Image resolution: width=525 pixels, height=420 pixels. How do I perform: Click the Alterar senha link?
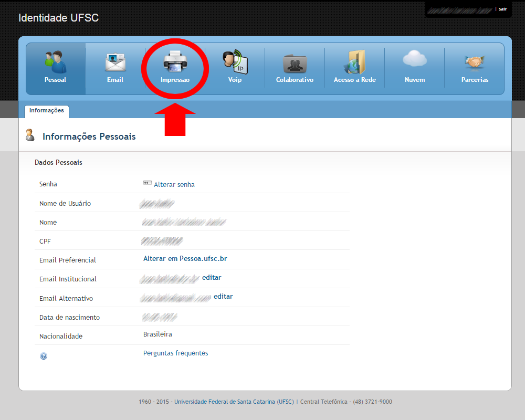tap(174, 185)
